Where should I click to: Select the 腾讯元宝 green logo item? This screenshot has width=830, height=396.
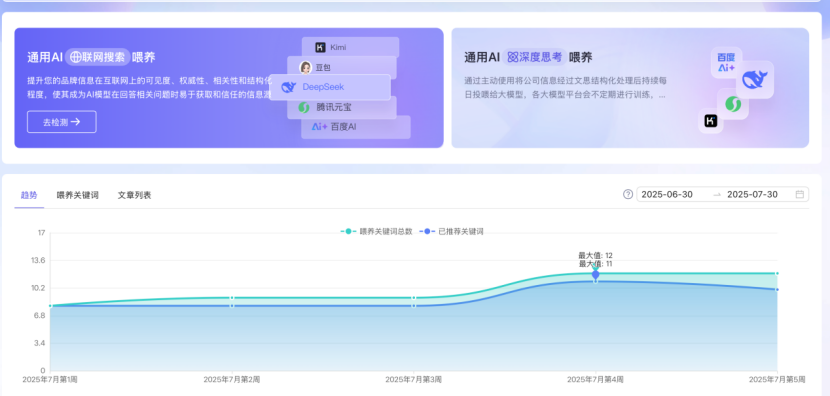(x=342, y=107)
